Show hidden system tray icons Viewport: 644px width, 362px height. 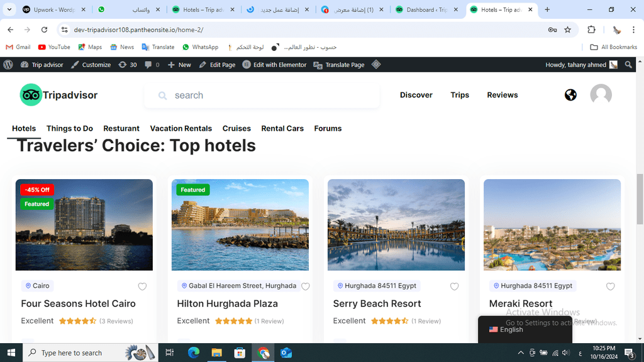pyautogui.click(x=520, y=353)
